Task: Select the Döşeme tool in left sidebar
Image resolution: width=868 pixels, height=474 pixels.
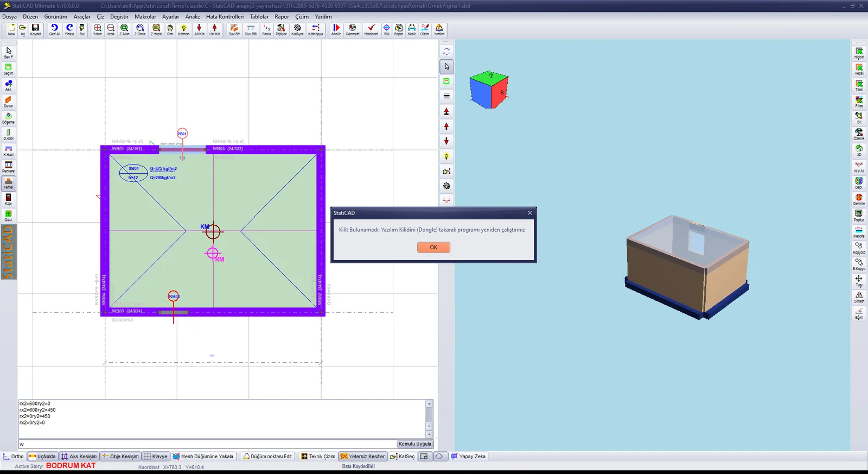Action: click(8, 118)
